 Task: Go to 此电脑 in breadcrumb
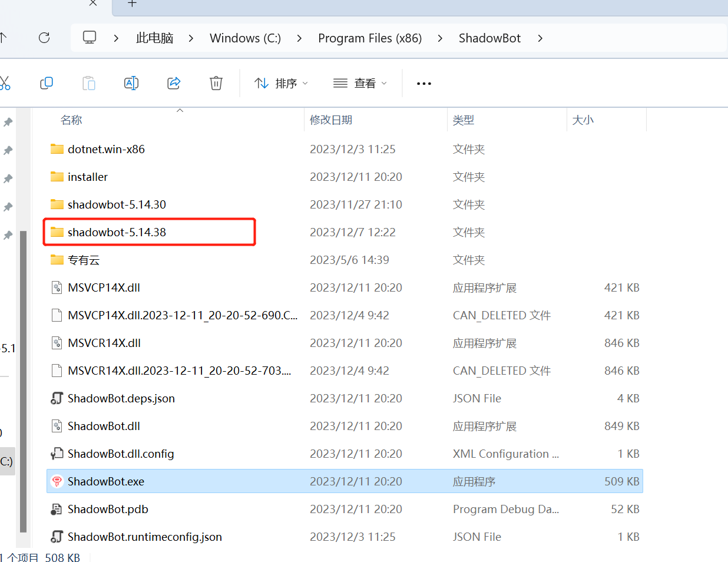click(155, 38)
